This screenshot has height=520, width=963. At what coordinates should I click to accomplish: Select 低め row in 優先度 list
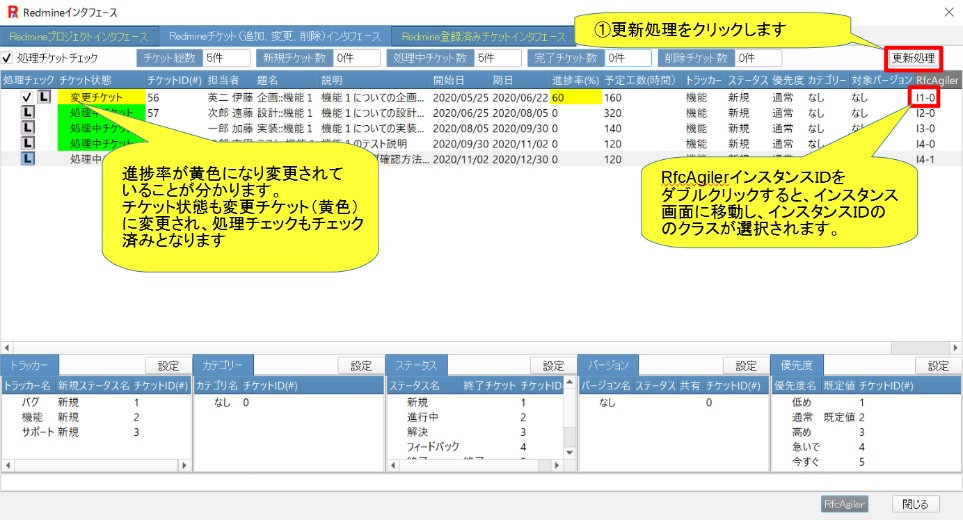coord(866,402)
